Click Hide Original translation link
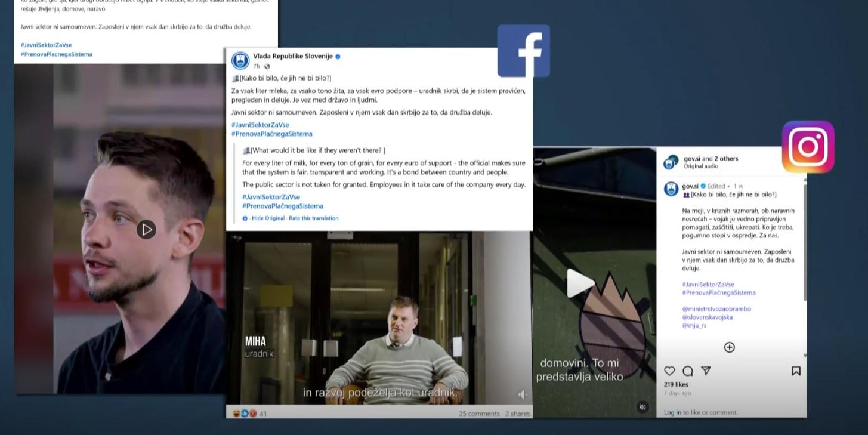The width and height of the screenshot is (868, 435). click(x=268, y=218)
